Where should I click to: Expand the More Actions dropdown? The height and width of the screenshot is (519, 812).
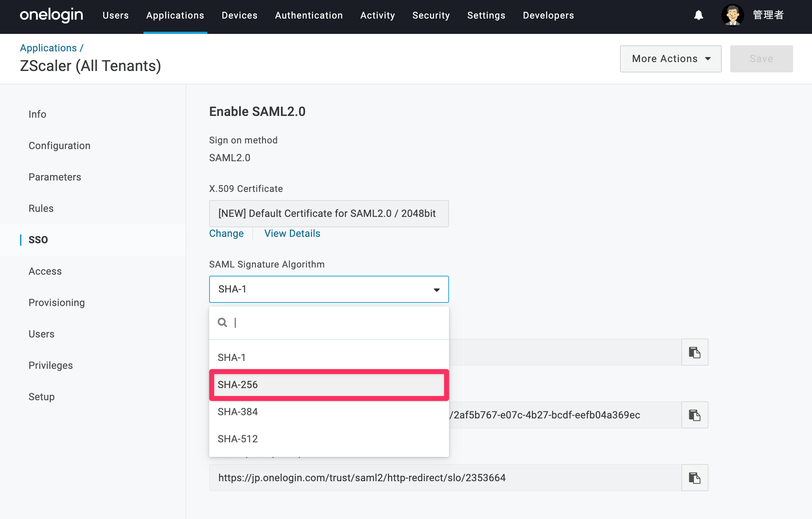(671, 59)
